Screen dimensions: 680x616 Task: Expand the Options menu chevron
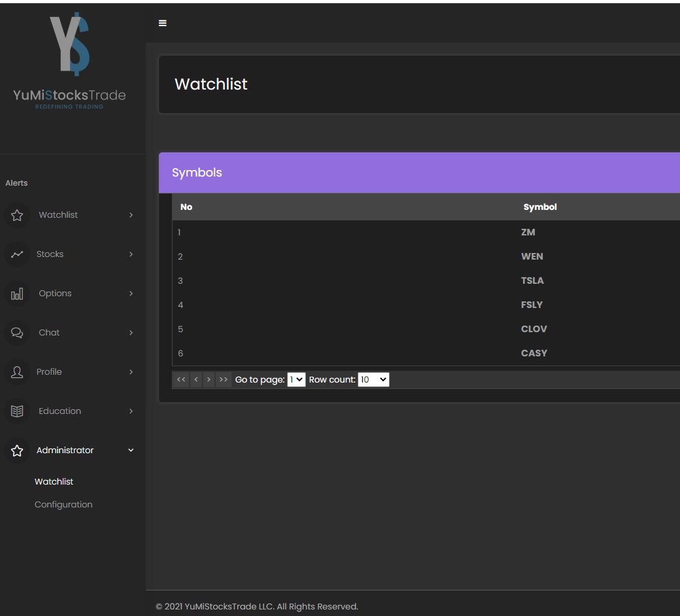pyautogui.click(x=131, y=294)
